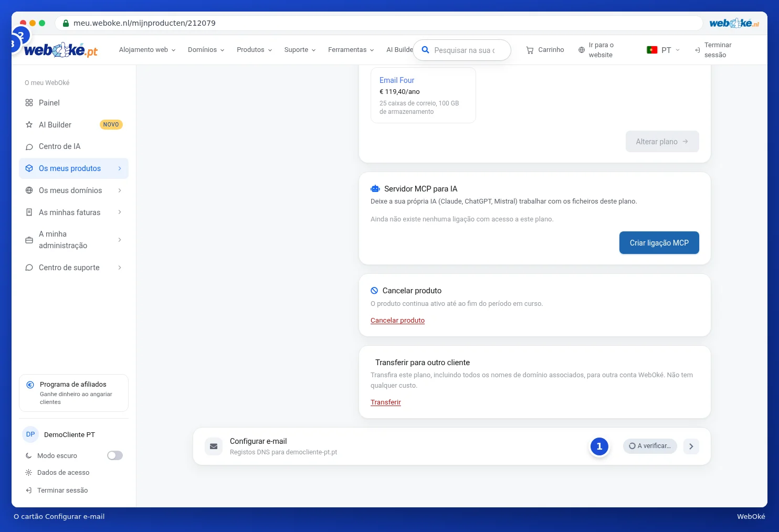The image size is (779, 532).
Task: Expand As minhas faturas chevron
Action: point(120,212)
